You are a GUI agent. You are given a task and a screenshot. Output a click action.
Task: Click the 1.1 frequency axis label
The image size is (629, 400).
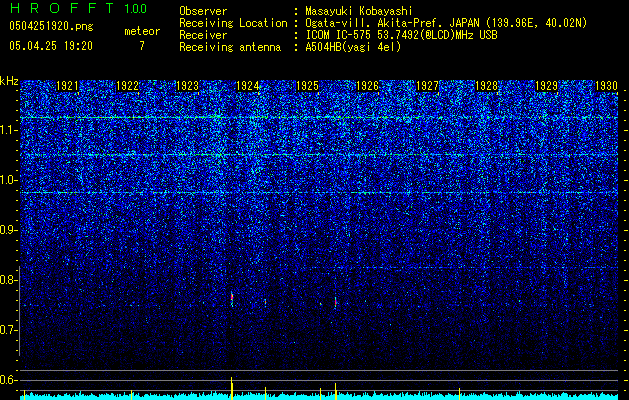click(9, 130)
